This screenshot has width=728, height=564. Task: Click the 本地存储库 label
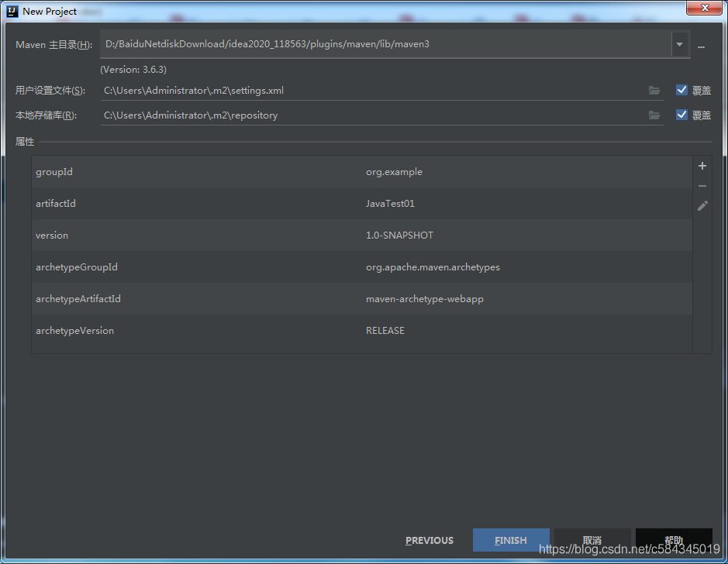(46, 115)
